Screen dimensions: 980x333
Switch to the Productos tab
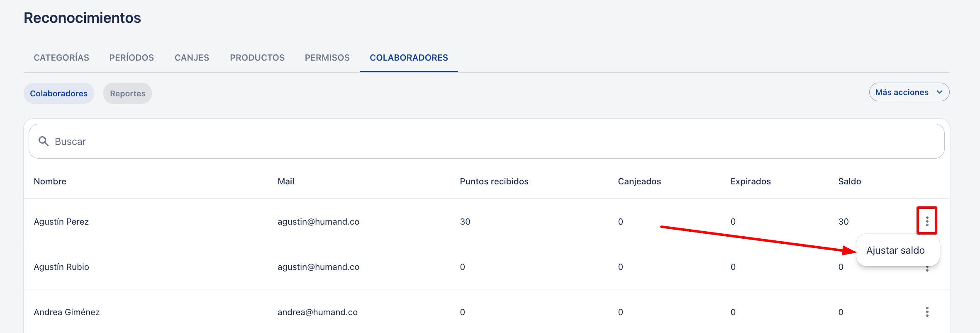(x=257, y=58)
